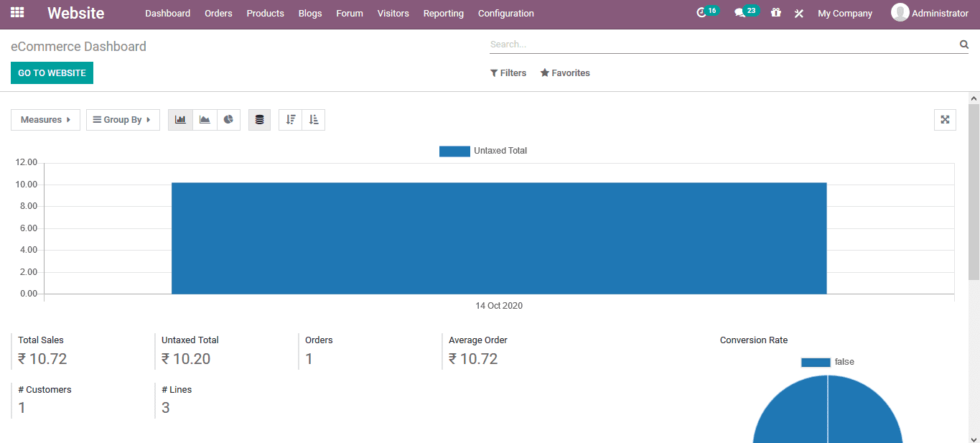Screen dimensions: 980x443
Task: Select the bar chart view
Action: (180, 119)
